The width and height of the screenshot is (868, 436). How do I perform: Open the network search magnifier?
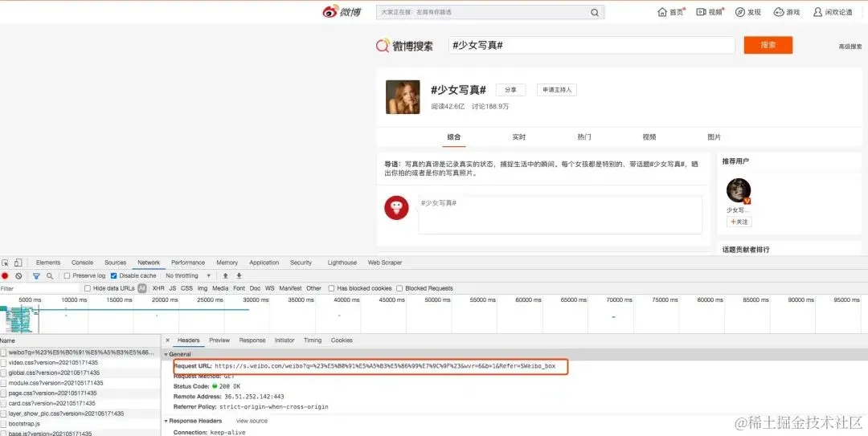[50, 275]
